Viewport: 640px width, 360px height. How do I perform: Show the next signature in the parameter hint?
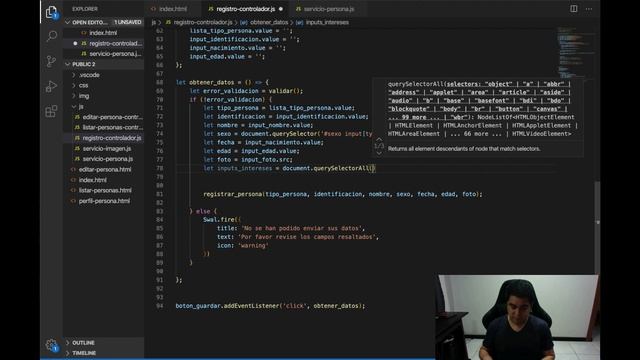(x=379, y=152)
